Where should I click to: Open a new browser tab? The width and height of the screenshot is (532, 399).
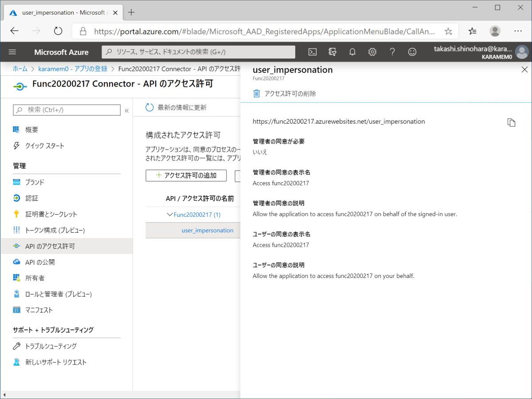(131, 12)
